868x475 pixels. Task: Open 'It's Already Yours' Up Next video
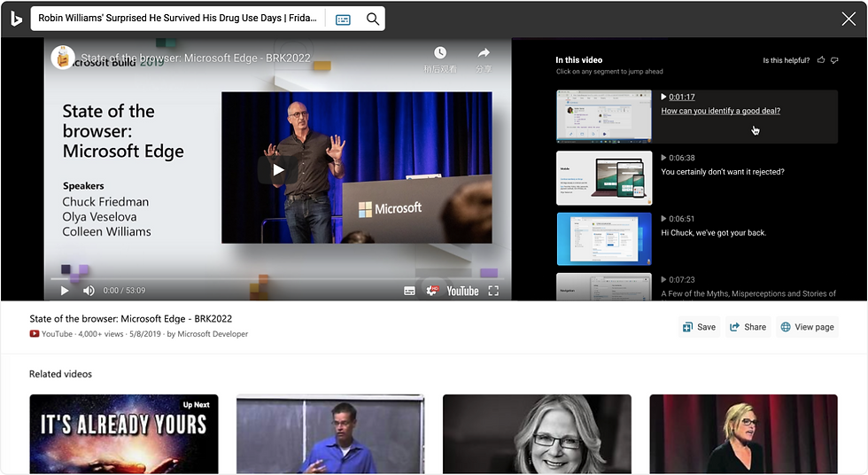point(124,434)
